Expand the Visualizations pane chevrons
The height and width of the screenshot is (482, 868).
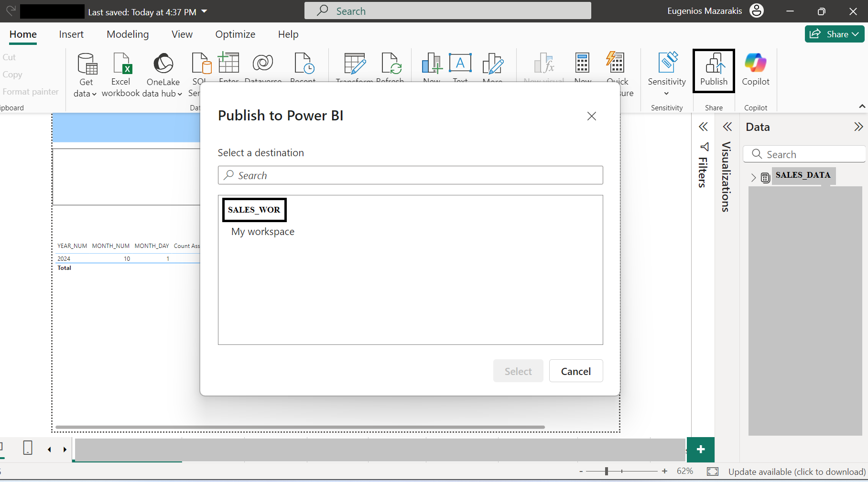coord(727,127)
